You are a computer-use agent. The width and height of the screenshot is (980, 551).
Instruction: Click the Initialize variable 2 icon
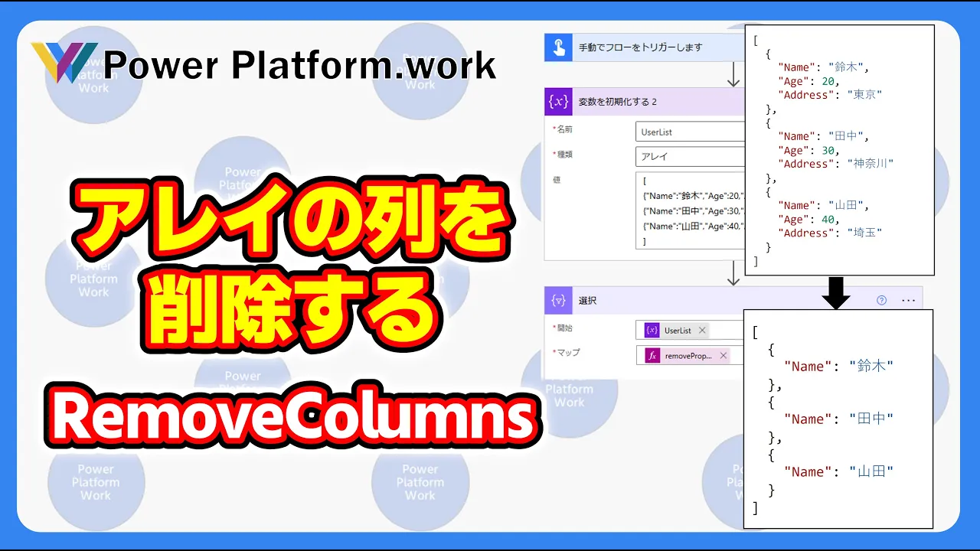pos(559,102)
